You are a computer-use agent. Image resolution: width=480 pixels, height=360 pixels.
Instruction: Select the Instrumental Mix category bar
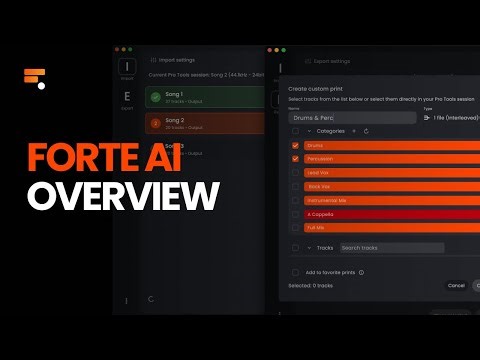point(392,200)
